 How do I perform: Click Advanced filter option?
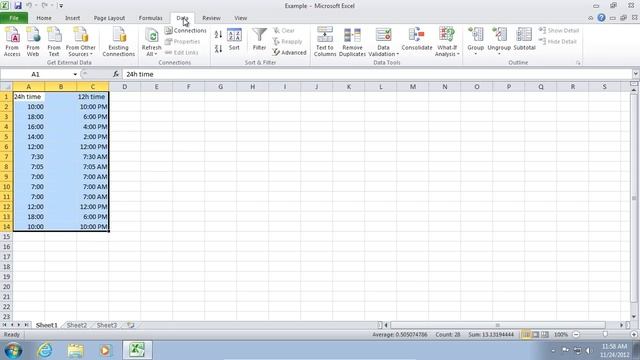click(289, 53)
